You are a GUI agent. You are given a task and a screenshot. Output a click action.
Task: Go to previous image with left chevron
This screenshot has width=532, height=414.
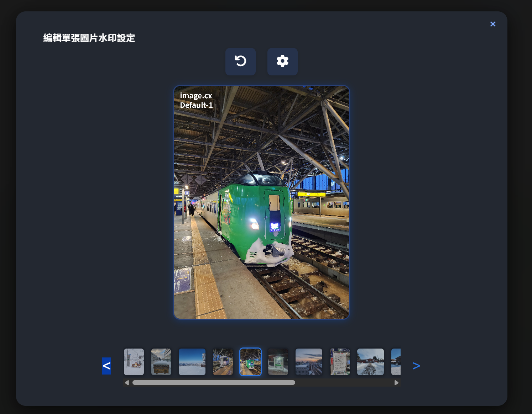coord(106,366)
